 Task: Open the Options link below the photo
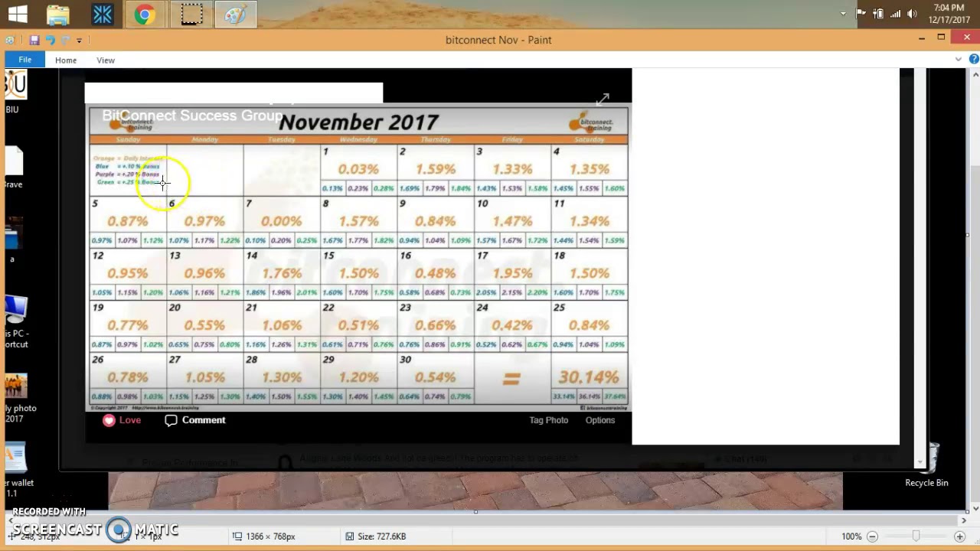[x=600, y=420]
